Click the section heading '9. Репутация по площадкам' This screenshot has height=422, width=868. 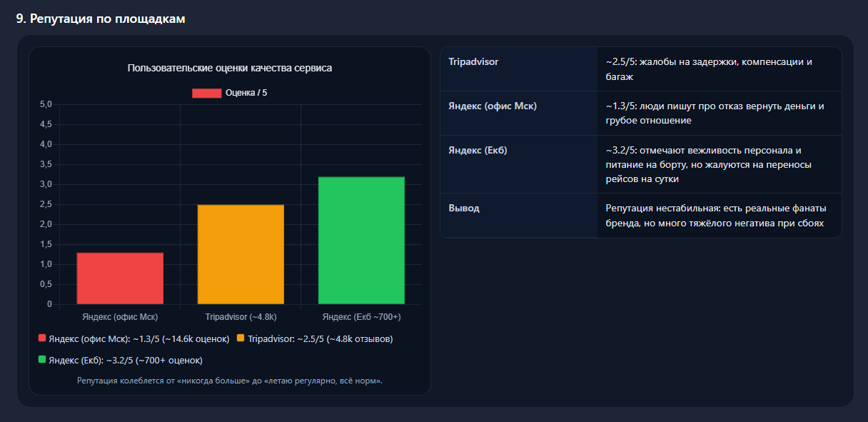click(x=101, y=19)
